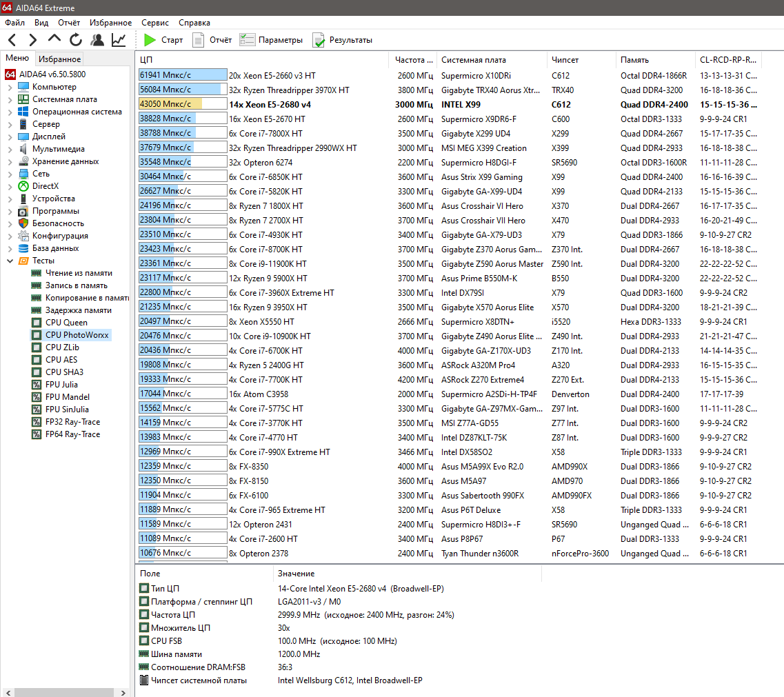This screenshot has width=784, height=697.
Task: Click the Отчёт toolbar button
Action: (212, 40)
